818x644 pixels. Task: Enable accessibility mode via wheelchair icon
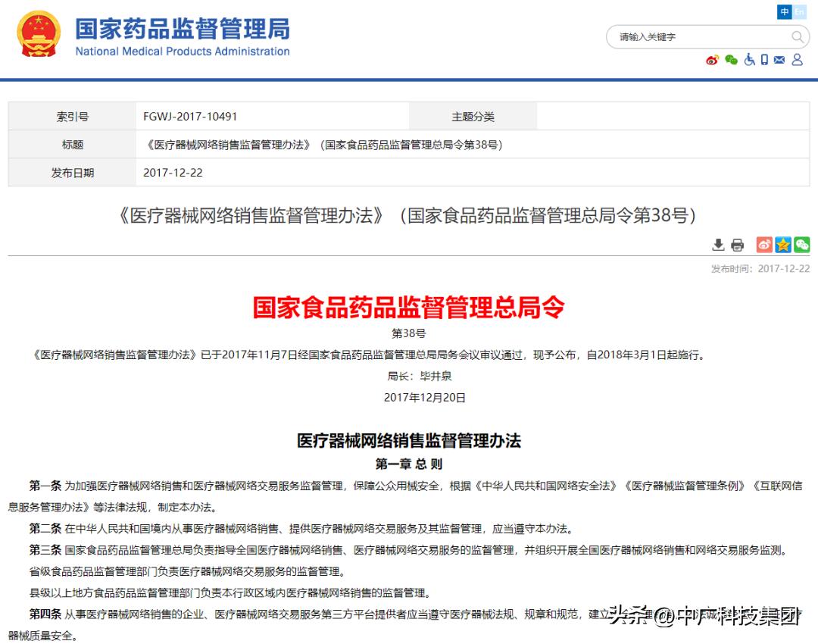click(750, 59)
